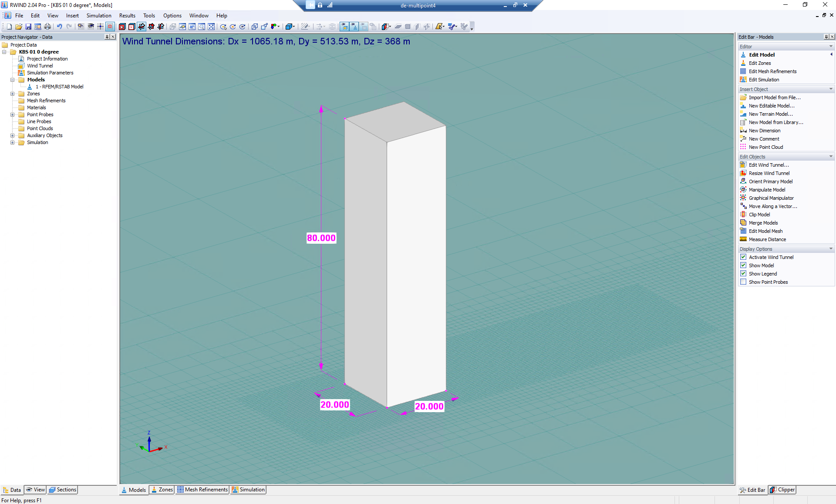Click the crosshair grid toolbar icon
Screen dimensions: 836x504
tap(100, 27)
